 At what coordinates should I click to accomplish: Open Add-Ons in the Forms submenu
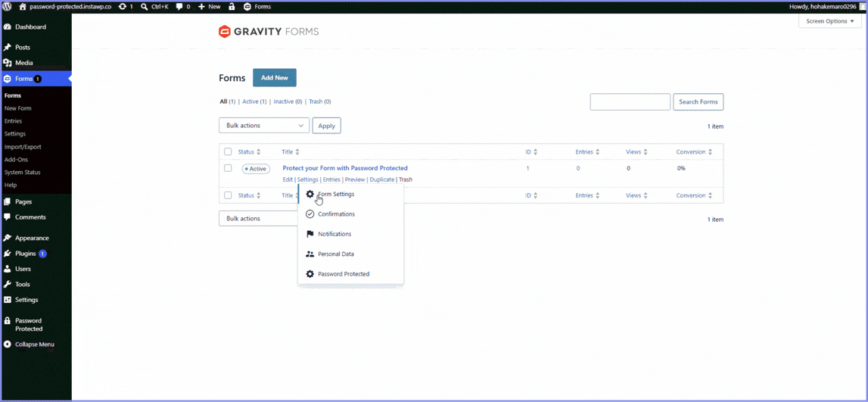coord(16,160)
